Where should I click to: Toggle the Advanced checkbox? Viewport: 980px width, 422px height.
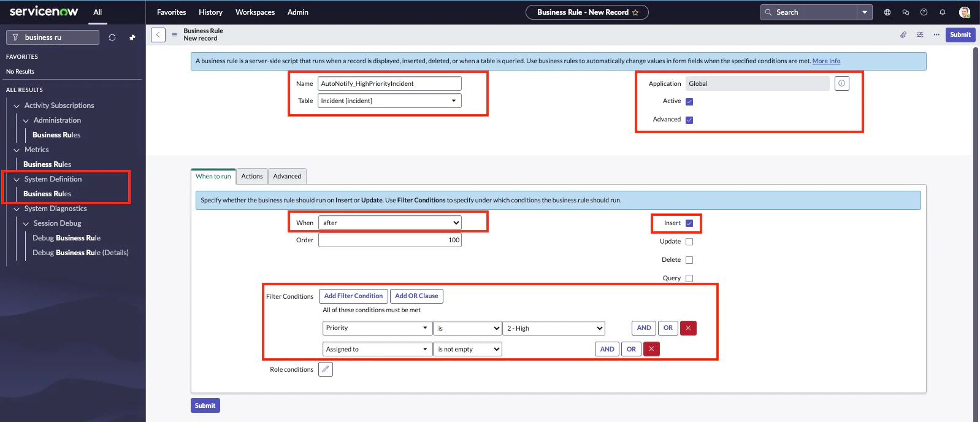click(689, 120)
